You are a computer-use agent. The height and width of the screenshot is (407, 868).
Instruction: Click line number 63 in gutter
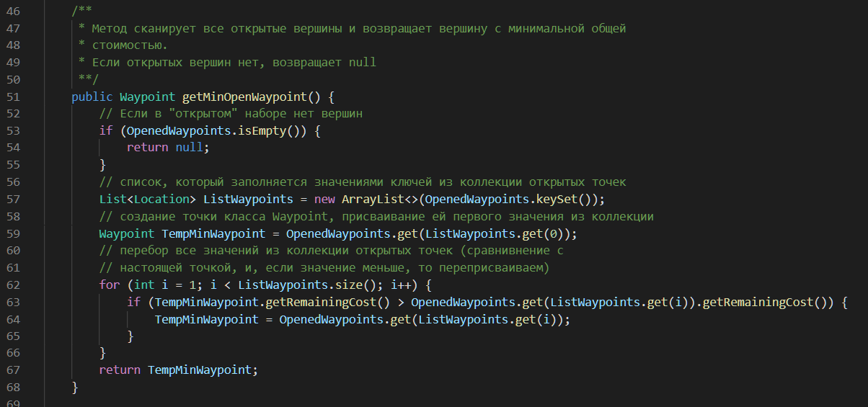[x=13, y=301]
